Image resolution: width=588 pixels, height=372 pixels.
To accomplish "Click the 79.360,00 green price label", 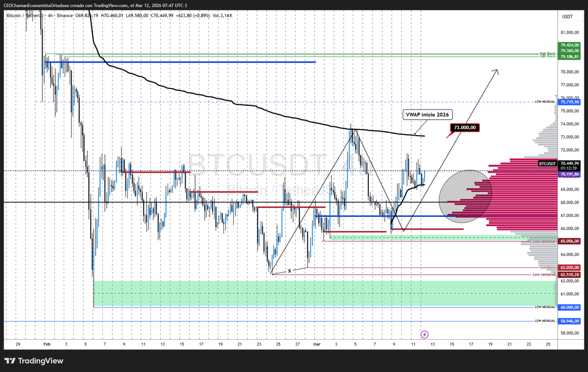I will point(570,50).
